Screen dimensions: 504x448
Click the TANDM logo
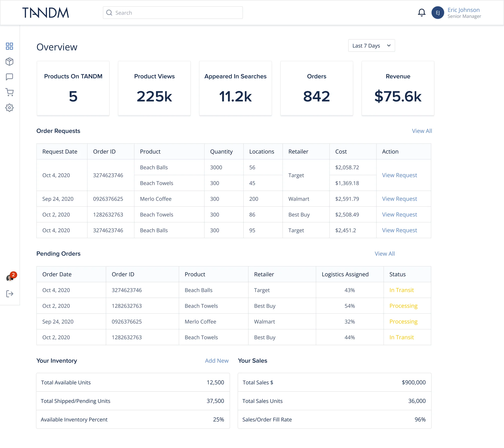[x=46, y=13]
